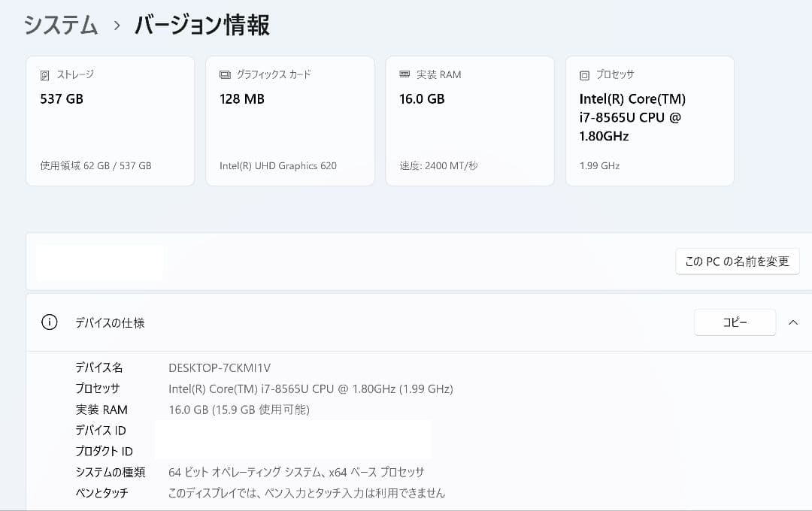The height and width of the screenshot is (511, 812).
Task: Click the グラフィックス カード icon
Action: [x=223, y=74]
